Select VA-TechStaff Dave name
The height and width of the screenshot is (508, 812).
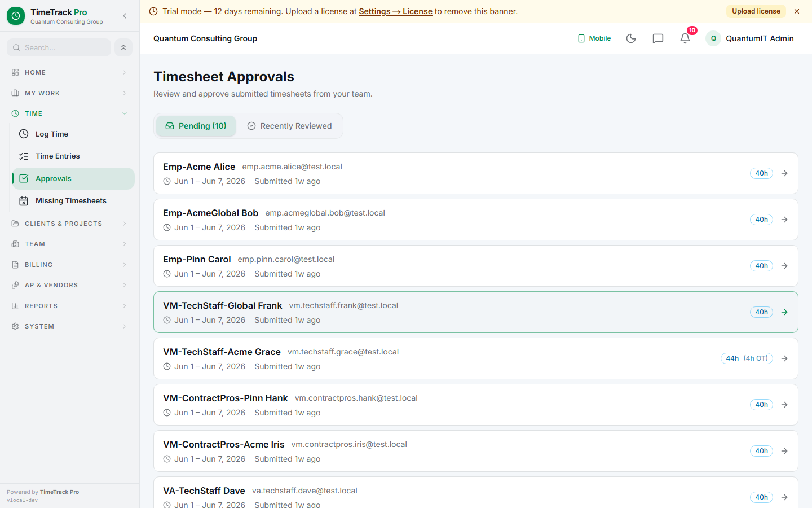point(204,491)
